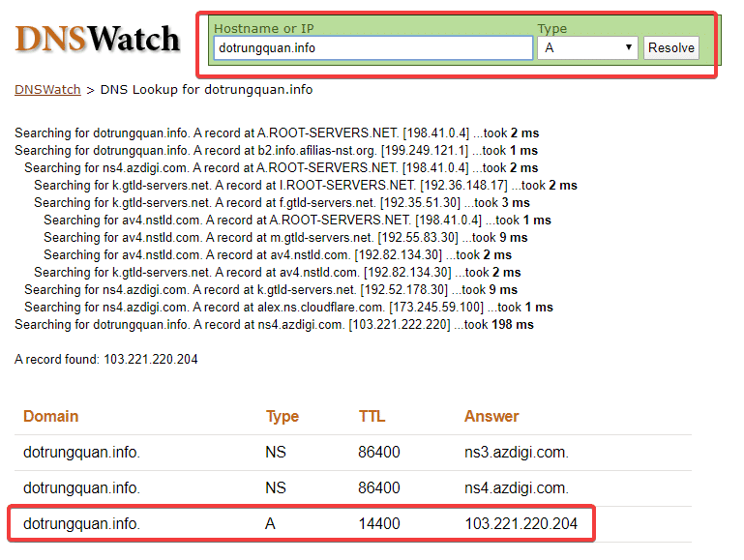The width and height of the screenshot is (744, 560).
Task: Click the Answer column header
Action: (x=491, y=416)
